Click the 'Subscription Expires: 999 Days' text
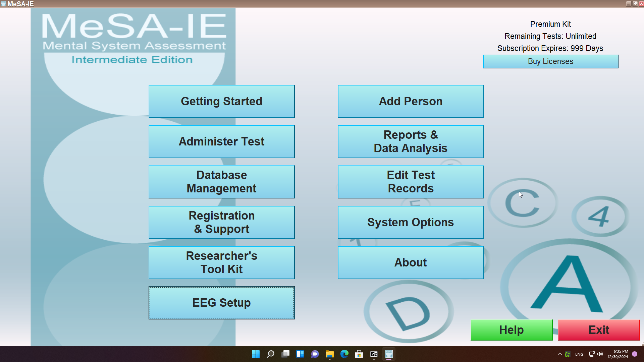Viewport: 644px width, 362px height. (550, 48)
